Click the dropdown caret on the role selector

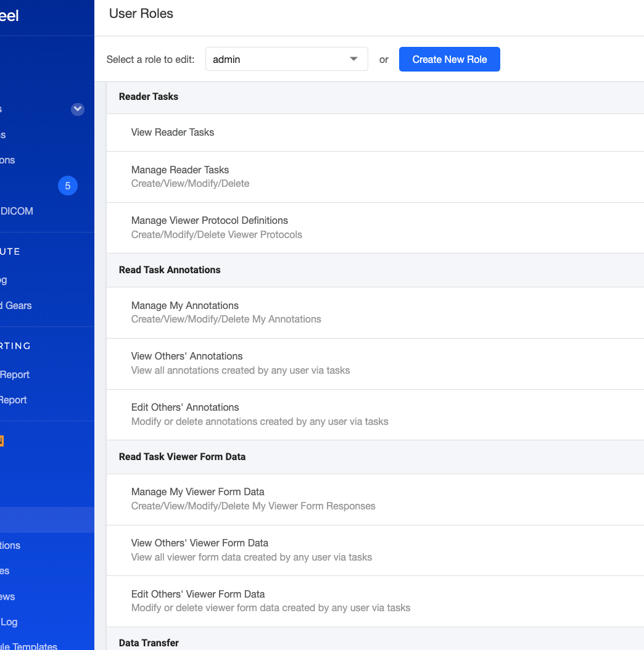pos(353,59)
